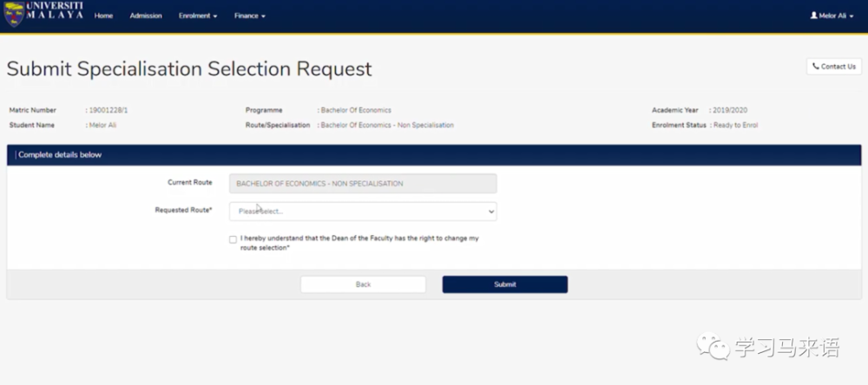Screen dimensions: 868x385
Task: Click the WeChat logo watermark
Action: pyautogui.click(x=715, y=348)
